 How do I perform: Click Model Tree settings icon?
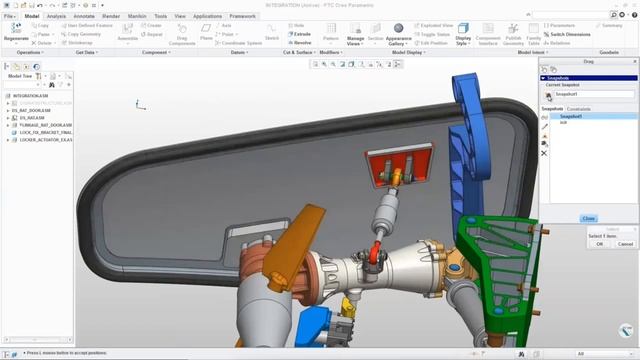pyautogui.click(x=38, y=76)
